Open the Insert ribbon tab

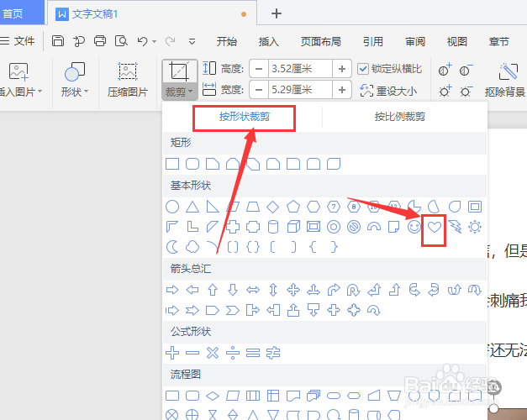(x=268, y=42)
